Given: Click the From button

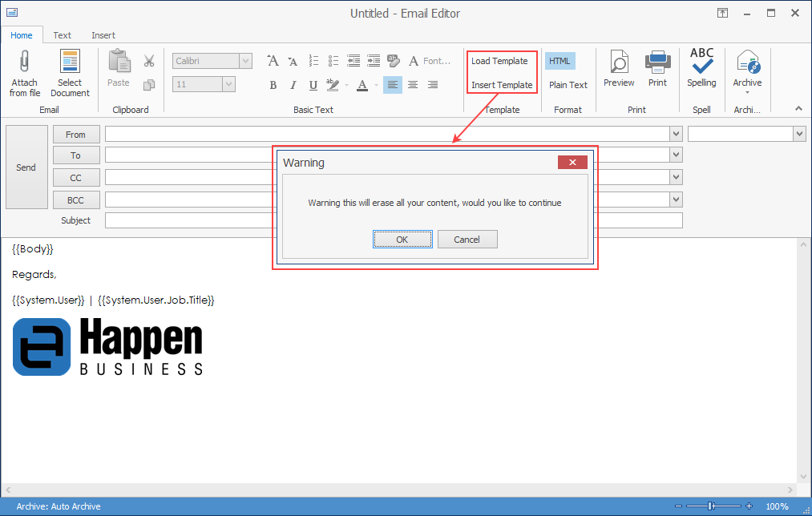Looking at the screenshot, I should point(76,135).
